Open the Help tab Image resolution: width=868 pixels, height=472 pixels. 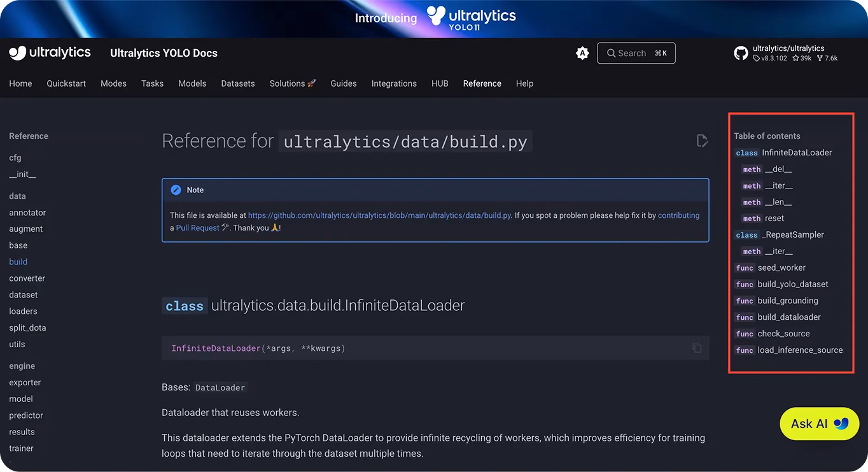click(x=524, y=83)
